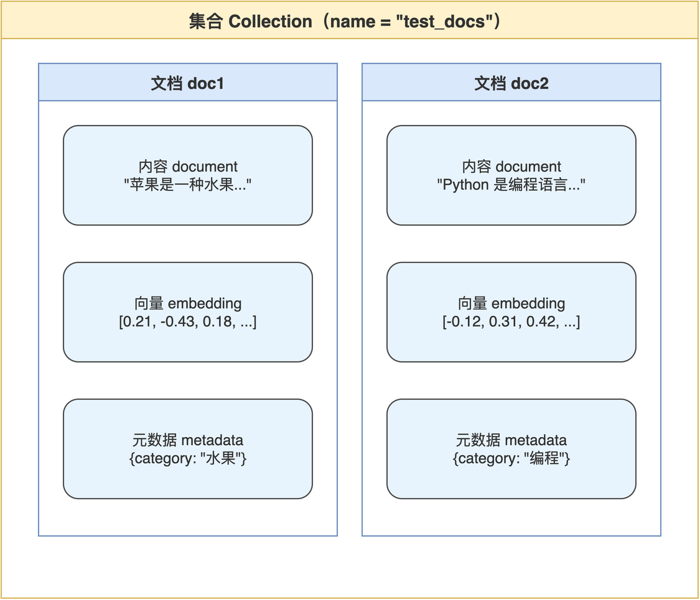The height and width of the screenshot is (600, 700).
Task: Select doc2's 向量 embedding box
Action: [x=511, y=312]
